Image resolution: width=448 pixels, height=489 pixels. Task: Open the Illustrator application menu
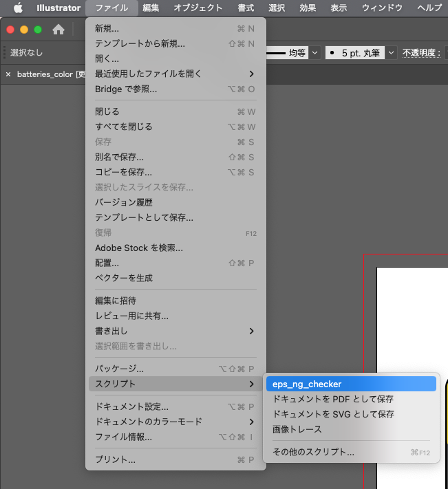58,8
